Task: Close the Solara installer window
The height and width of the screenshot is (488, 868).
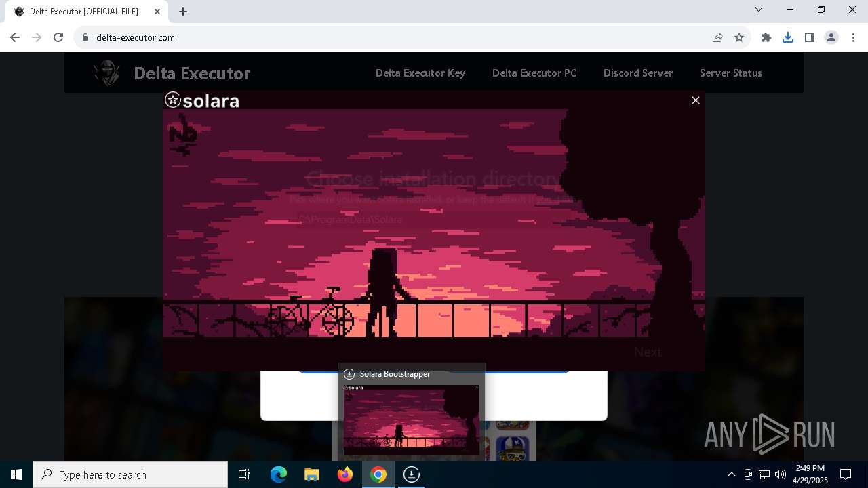Action: pos(695,100)
